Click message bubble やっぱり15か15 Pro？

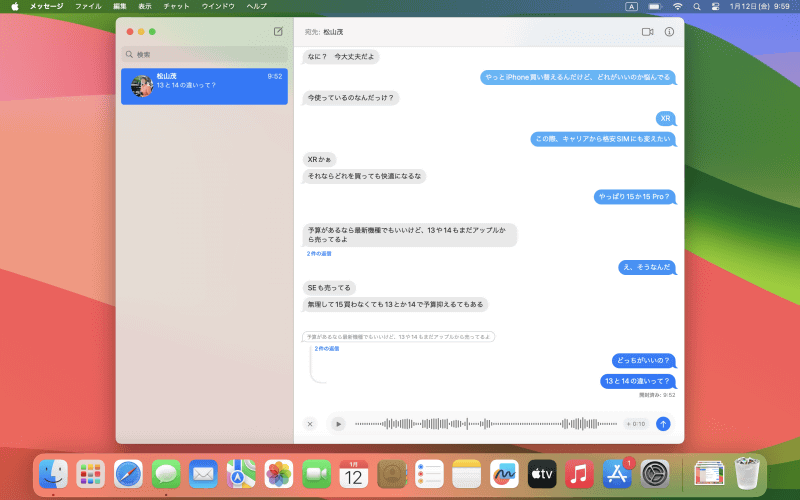(x=634, y=197)
